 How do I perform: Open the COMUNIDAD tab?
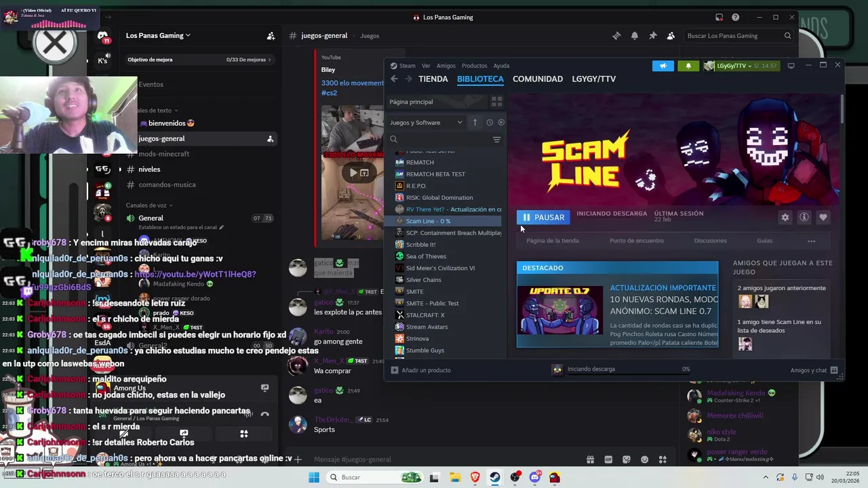pyautogui.click(x=538, y=79)
